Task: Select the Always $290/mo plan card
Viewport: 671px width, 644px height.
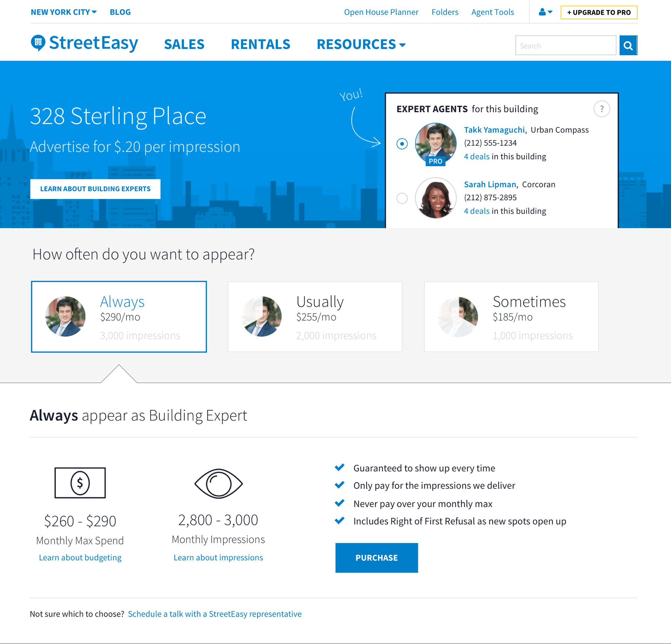Action: [119, 317]
